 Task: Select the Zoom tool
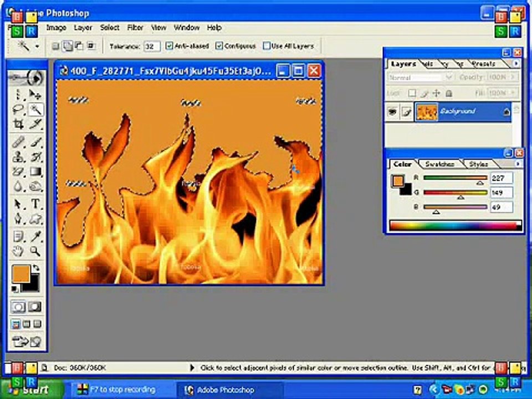click(x=35, y=251)
